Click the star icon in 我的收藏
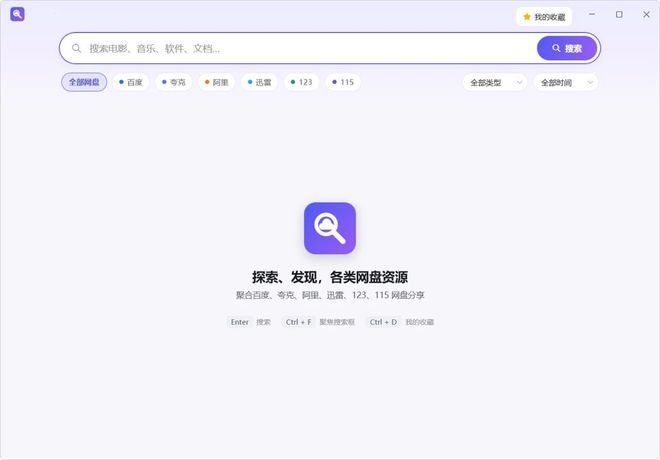 point(527,17)
